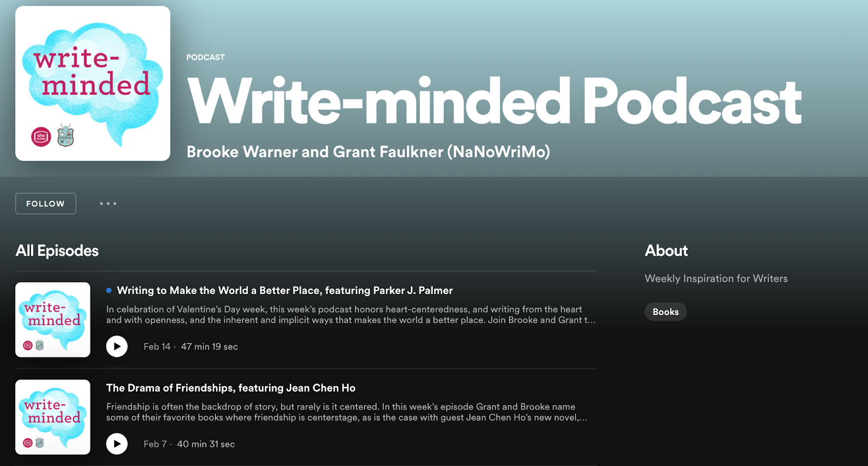Select the Books category tag

click(666, 312)
